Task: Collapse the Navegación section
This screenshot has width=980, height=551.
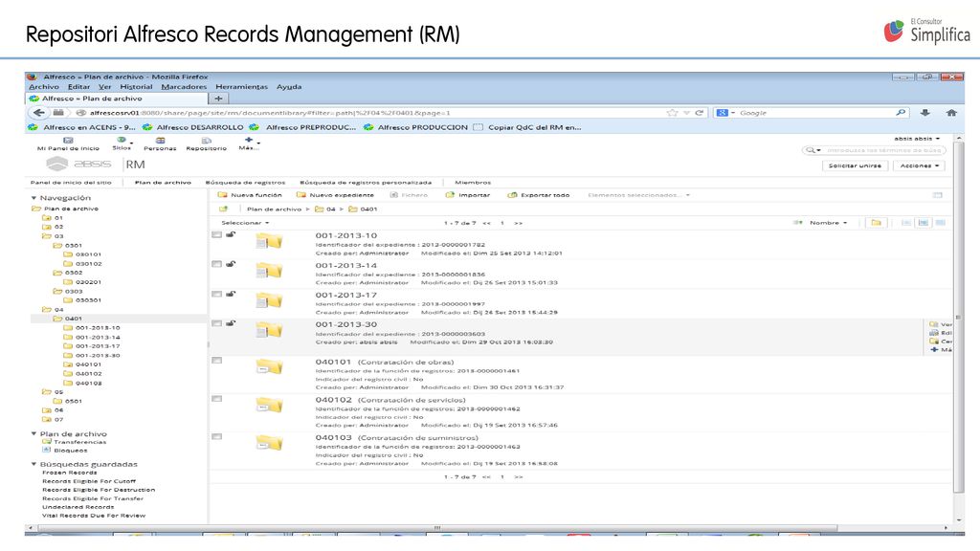Action: point(33,198)
